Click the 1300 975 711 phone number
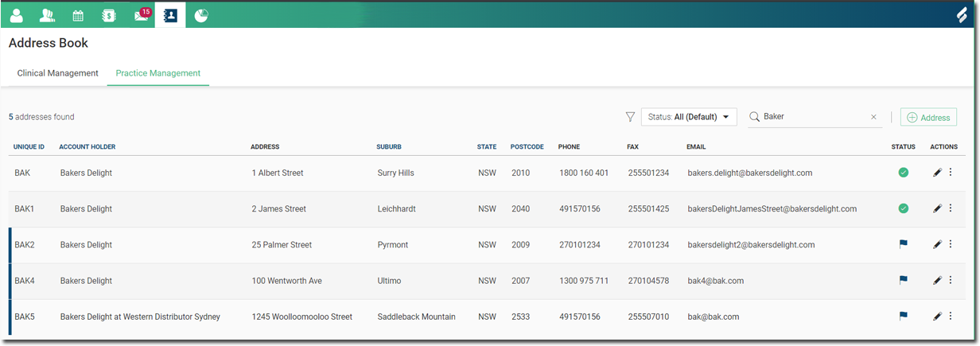980x346 pixels. click(584, 280)
